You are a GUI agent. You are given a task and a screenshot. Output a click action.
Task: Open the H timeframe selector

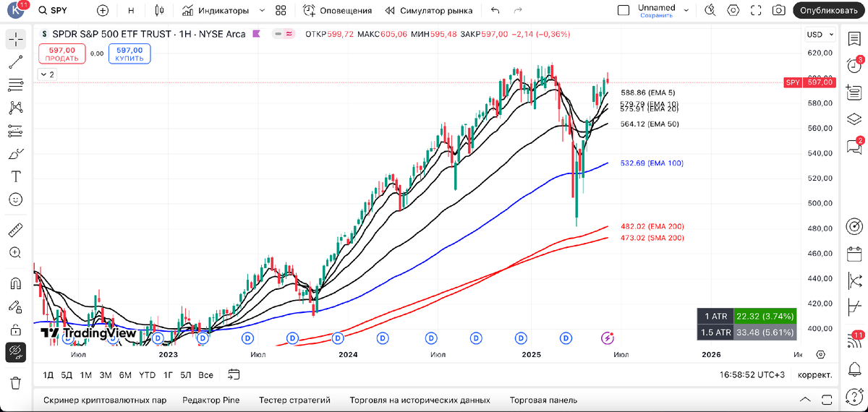point(131,11)
